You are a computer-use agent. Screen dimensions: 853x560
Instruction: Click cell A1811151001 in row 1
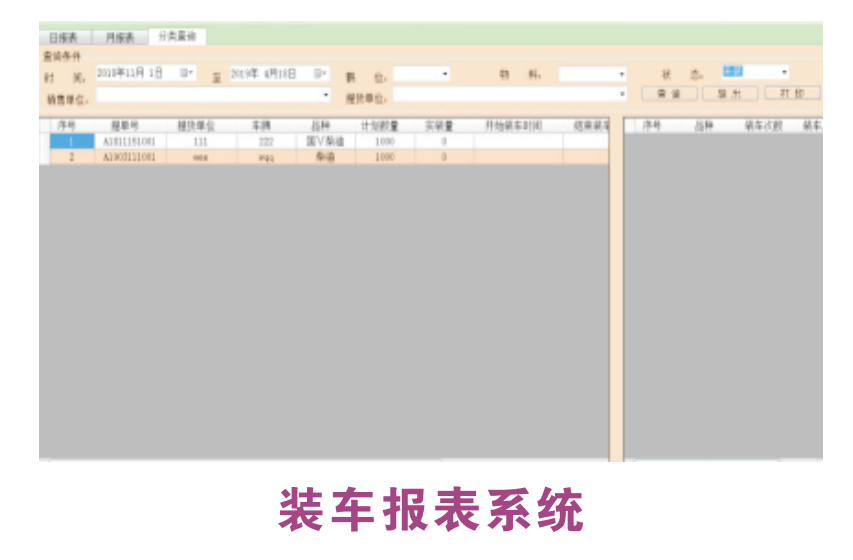click(x=129, y=141)
